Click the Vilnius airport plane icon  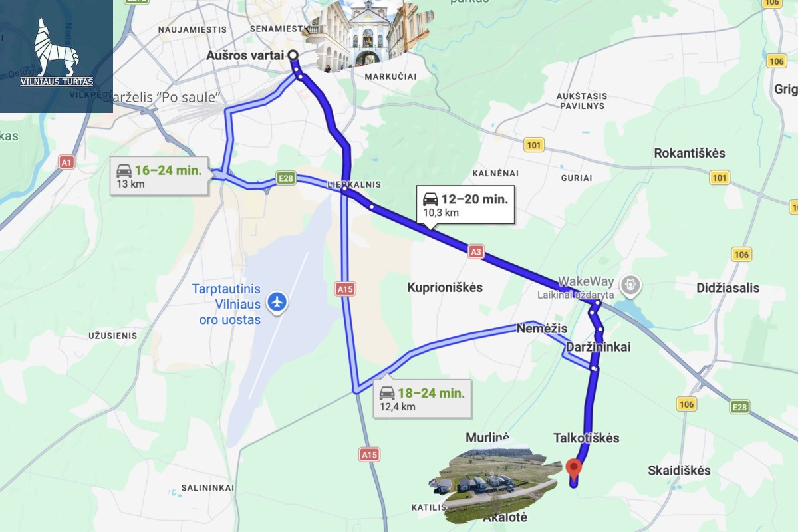pos(277,302)
